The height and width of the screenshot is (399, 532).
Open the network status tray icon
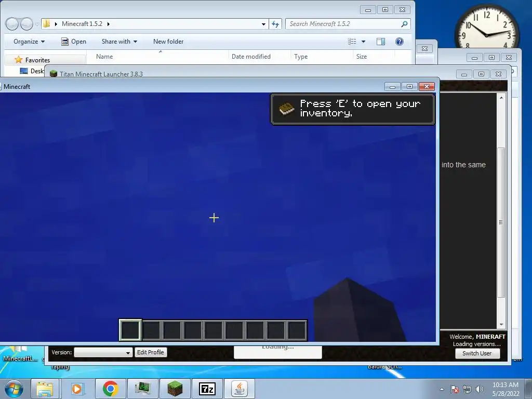point(467,389)
